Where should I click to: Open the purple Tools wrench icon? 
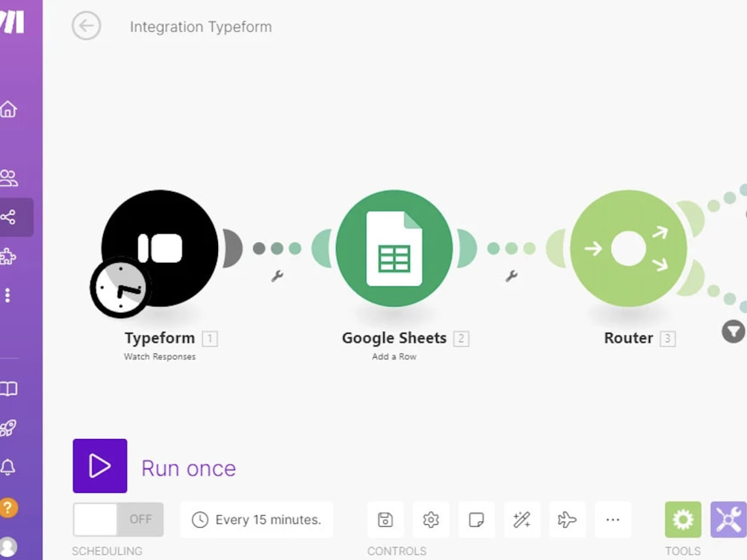(729, 520)
